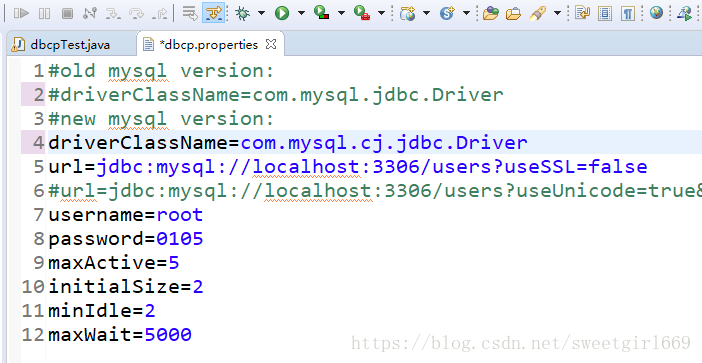Click the maxWait value '5000'
This screenshot has height=363, width=702.
click(x=168, y=335)
